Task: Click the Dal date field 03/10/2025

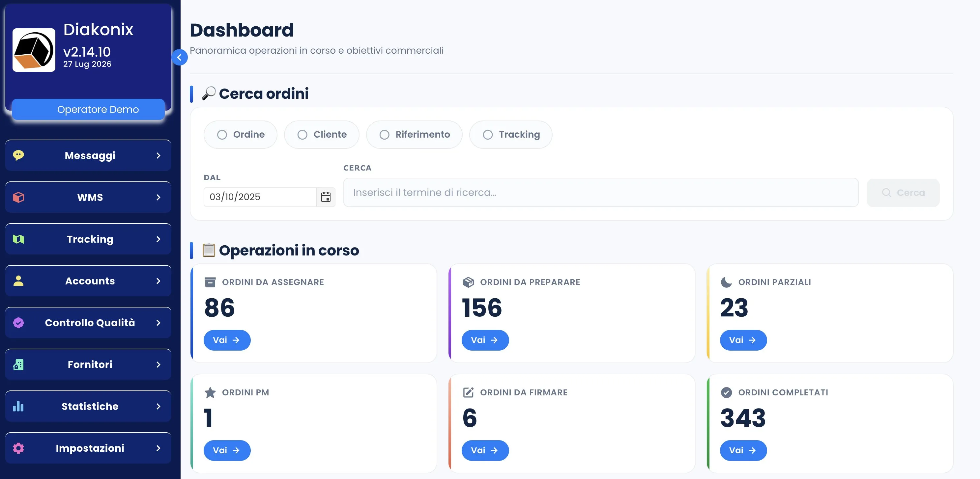Action: point(260,197)
